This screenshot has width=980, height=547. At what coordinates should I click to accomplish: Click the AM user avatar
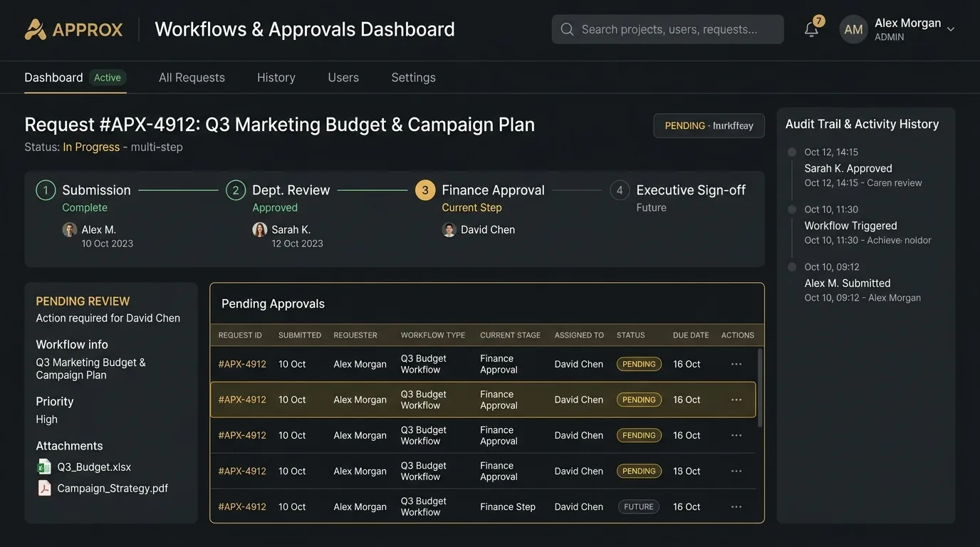click(853, 29)
